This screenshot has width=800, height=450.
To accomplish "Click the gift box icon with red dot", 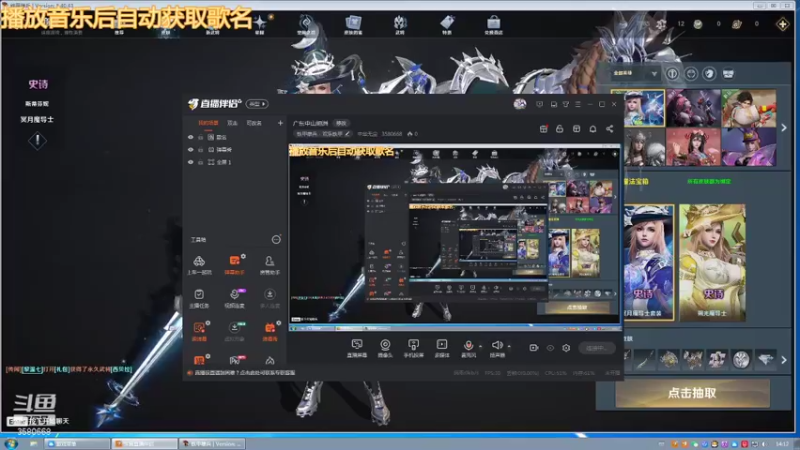I will 543,129.
